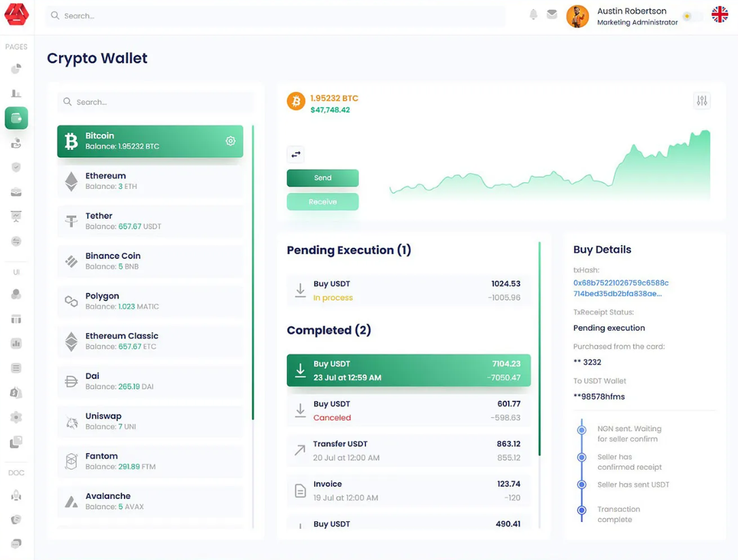Click the orange Bitcoin logo badge
The width and height of the screenshot is (738, 560).
click(x=296, y=101)
